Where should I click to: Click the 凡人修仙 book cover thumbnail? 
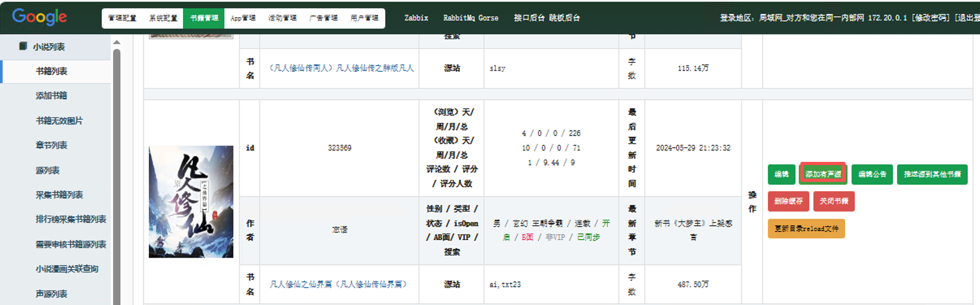click(191, 202)
